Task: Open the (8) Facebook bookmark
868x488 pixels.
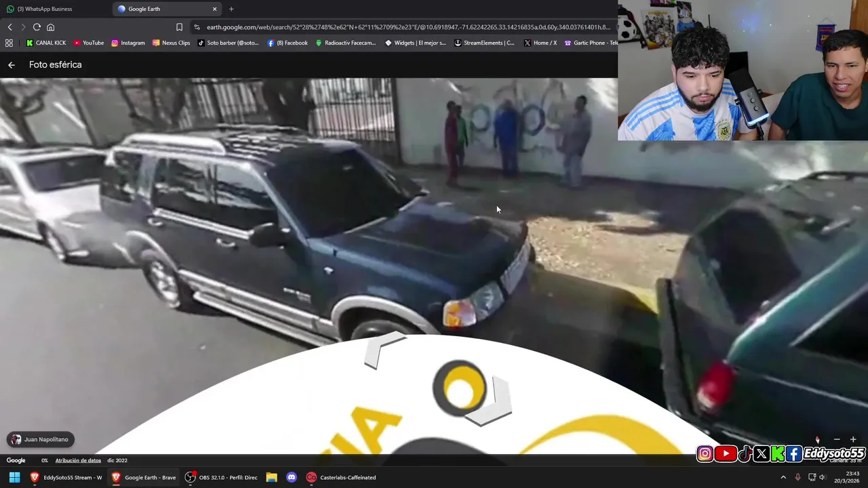Action: 288,43
